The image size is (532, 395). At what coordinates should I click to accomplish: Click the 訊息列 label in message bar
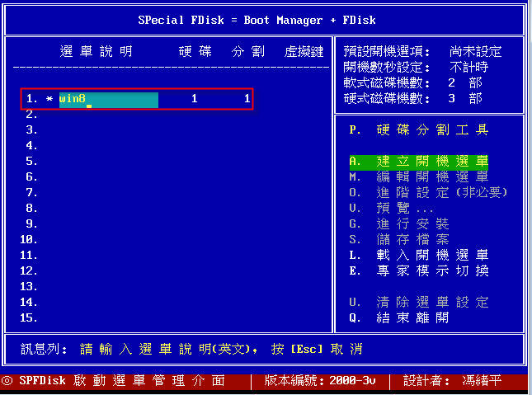click(44, 349)
